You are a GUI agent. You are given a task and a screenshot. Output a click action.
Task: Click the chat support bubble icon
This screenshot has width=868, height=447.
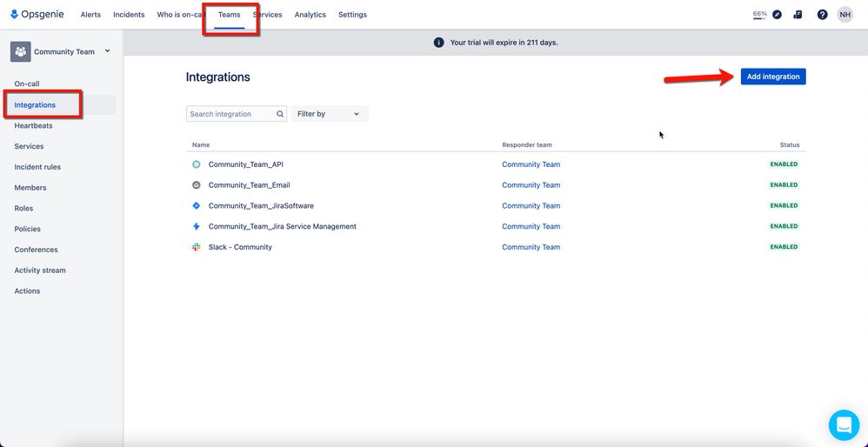coord(844,425)
